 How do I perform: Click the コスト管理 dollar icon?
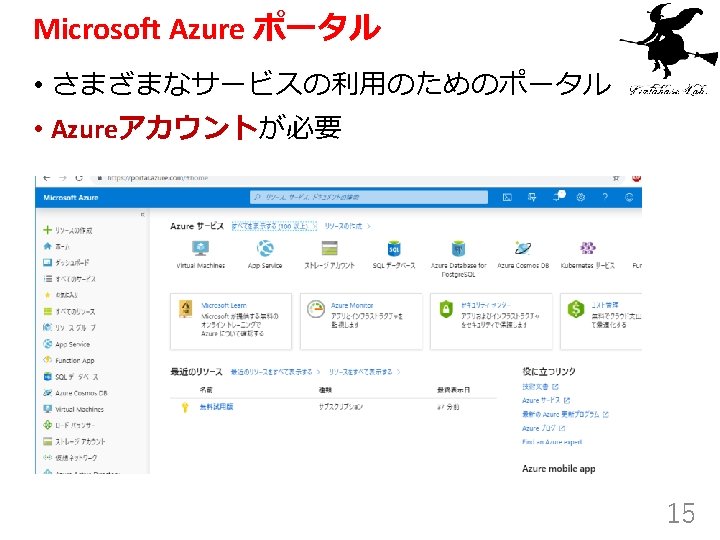pyautogui.click(x=576, y=309)
